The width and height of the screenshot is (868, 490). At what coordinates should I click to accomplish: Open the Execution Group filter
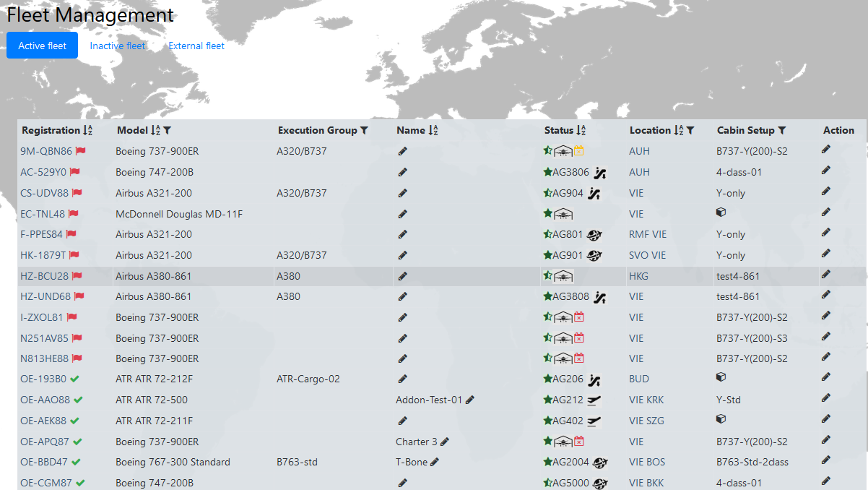(364, 131)
